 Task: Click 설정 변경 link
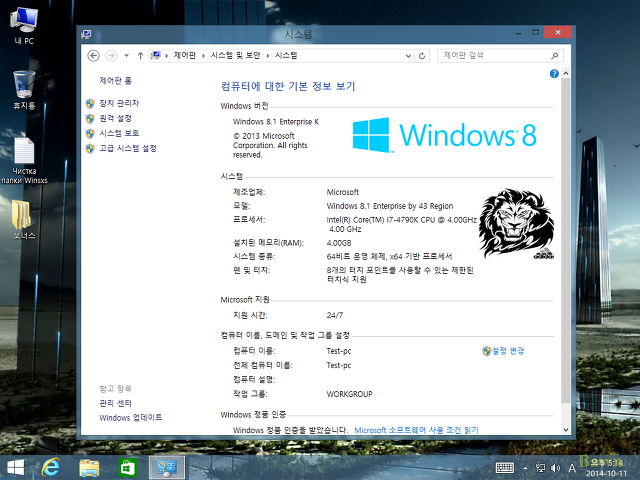coord(508,351)
